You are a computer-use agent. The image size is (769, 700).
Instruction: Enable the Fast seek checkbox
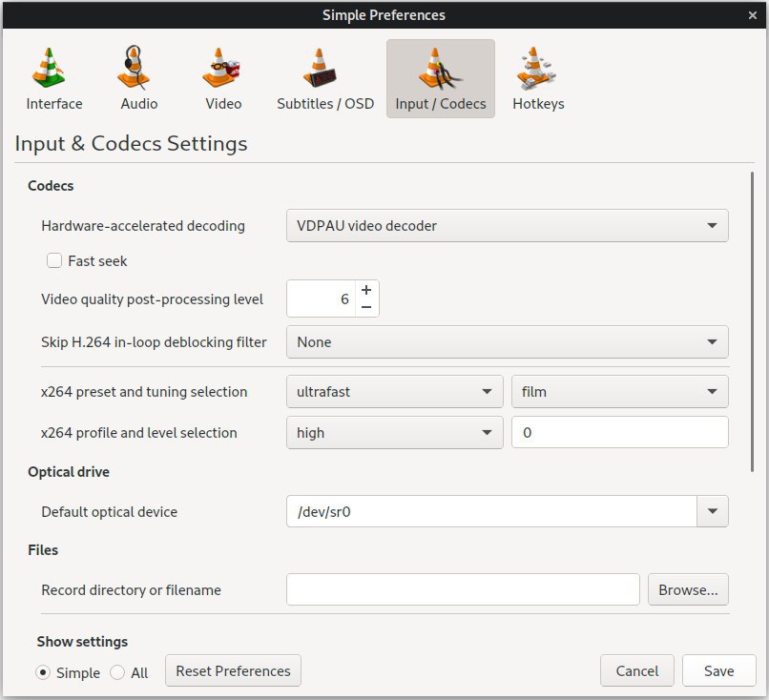[x=54, y=260]
